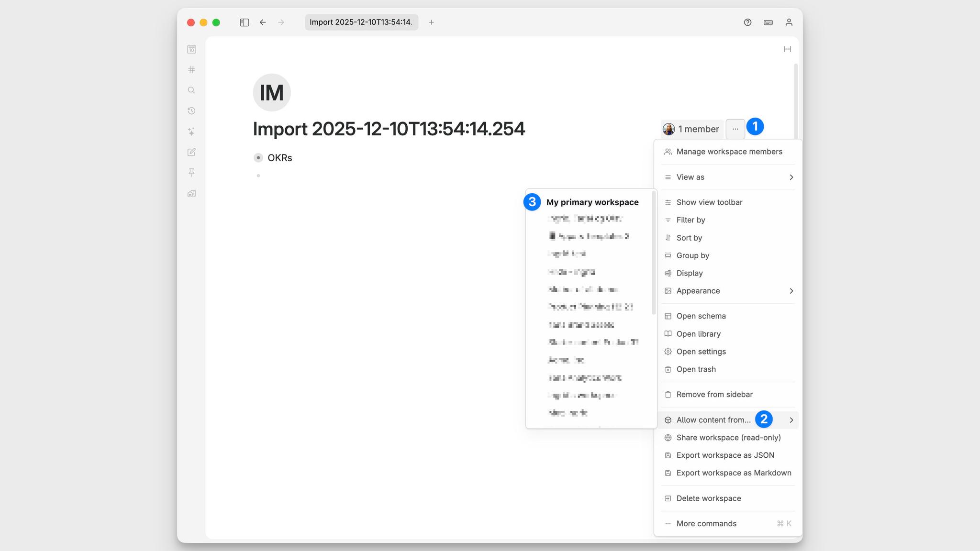The image size is (980, 551).
Task: Click the IM workspace avatar
Action: [272, 92]
